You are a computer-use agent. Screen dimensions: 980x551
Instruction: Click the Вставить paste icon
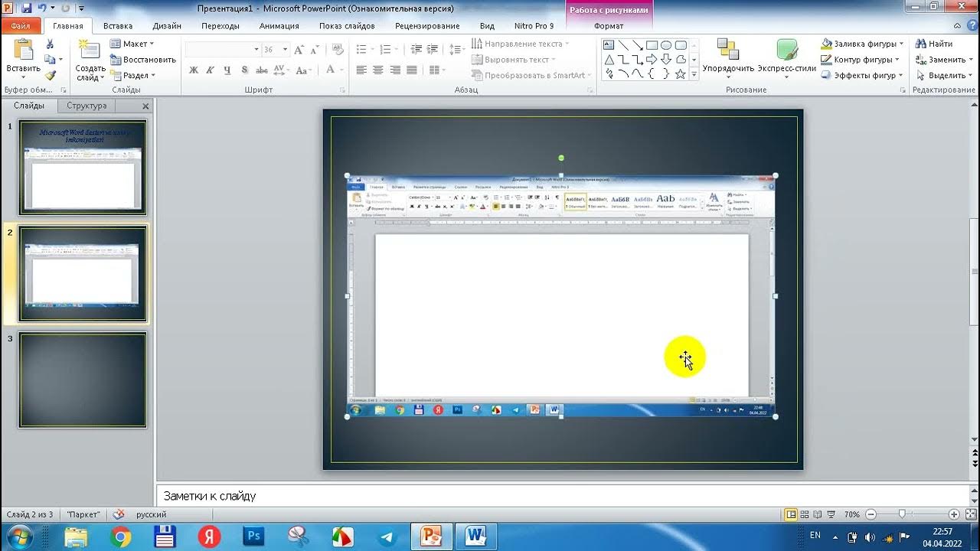click(x=23, y=51)
